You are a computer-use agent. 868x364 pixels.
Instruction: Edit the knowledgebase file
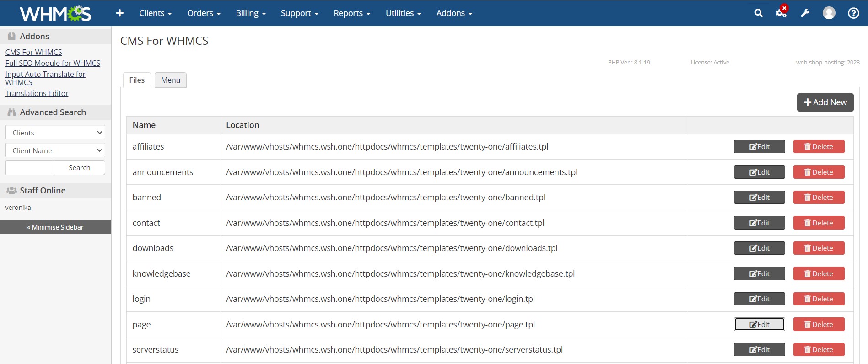pos(759,273)
